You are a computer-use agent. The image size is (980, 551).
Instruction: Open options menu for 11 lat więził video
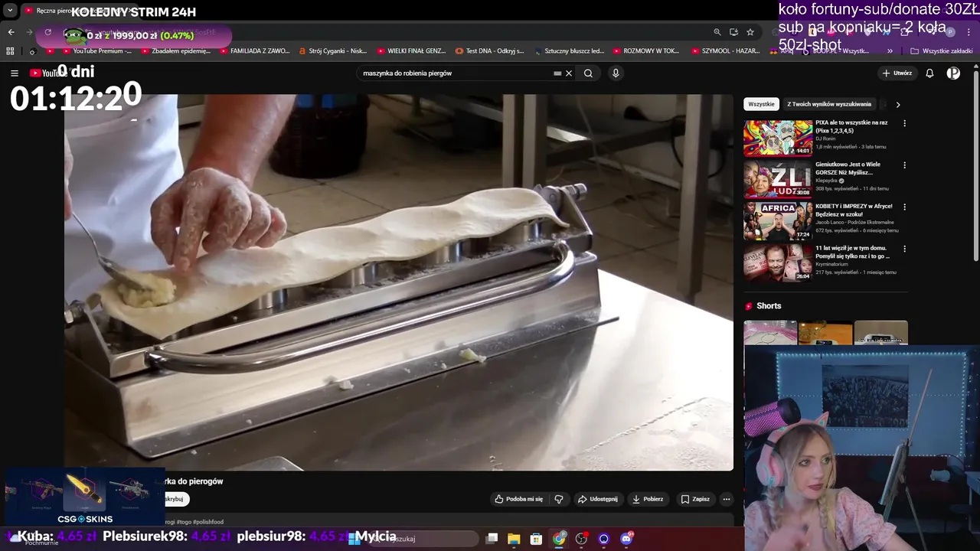tap(904, 249)
